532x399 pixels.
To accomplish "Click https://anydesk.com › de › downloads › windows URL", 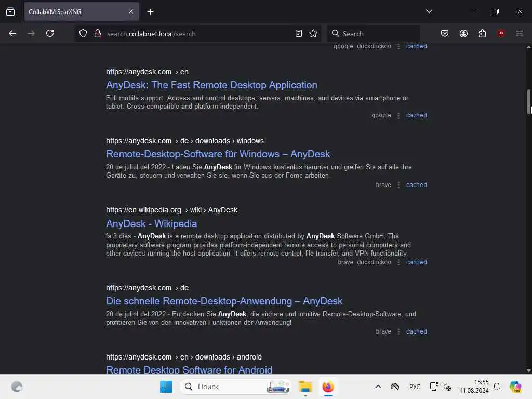I will coord(185,141).
